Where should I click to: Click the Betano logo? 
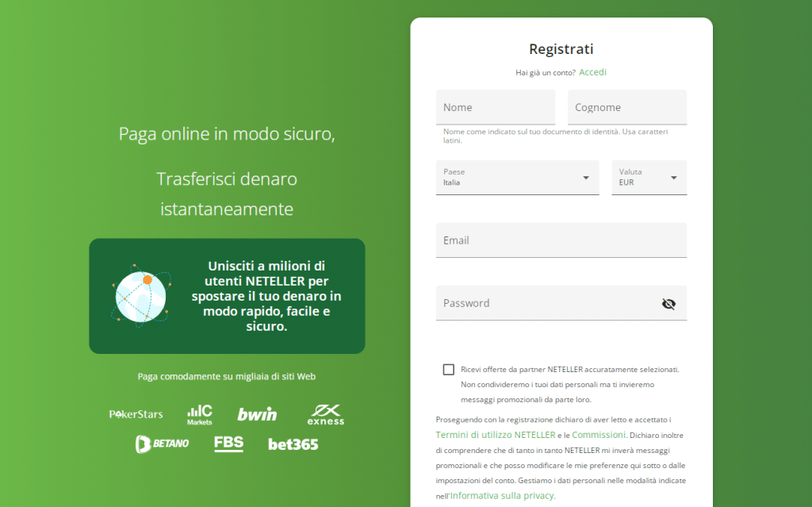pyautogui.click(x=162, y=444)
